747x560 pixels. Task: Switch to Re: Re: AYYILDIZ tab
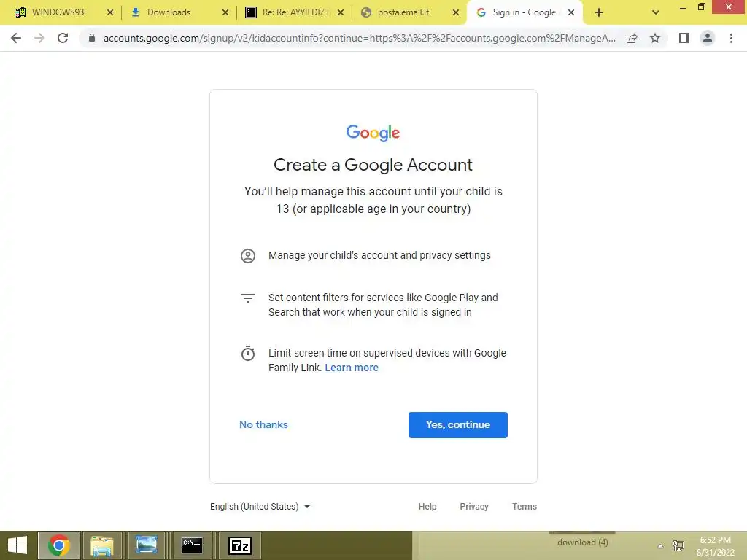pos(295,12)
